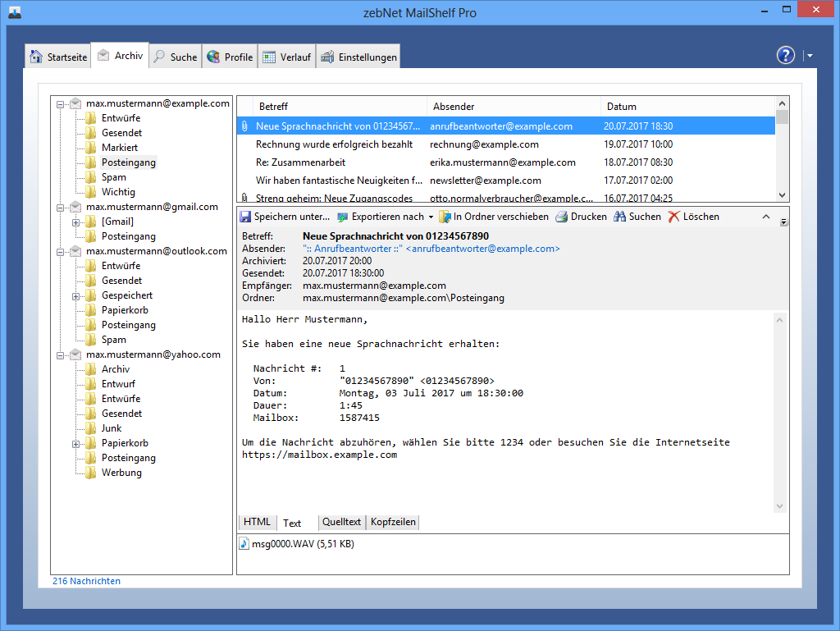This screenshot has width=840, height=631.
Task: Switch the message view to HTML
Action: [x=257, y=522]
